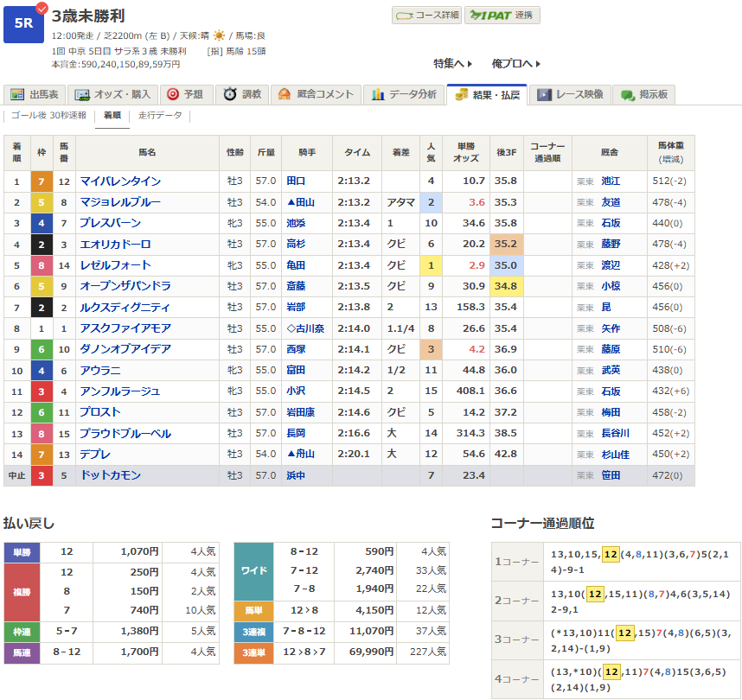Switch to the 走行データ sub-tab
Viewport: 742px width, 700px height.
coord(160,116)
